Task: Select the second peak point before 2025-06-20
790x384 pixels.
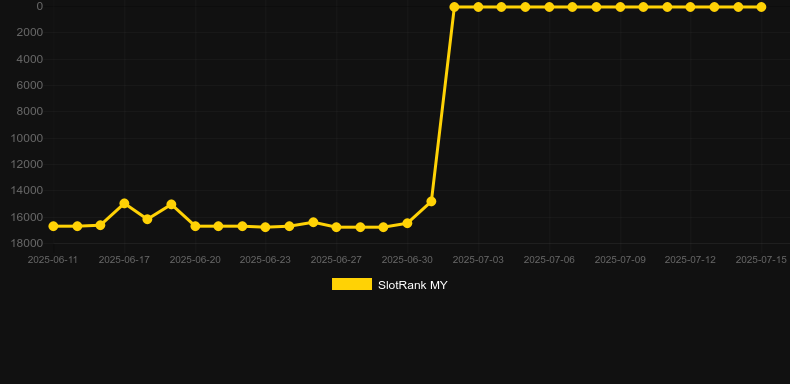Action: click(x=171, y=205)
